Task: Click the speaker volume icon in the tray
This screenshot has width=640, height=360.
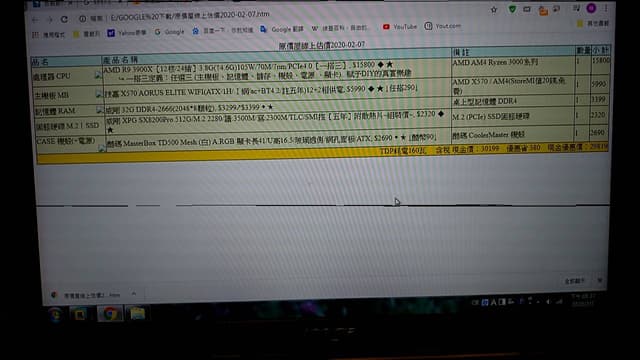Action: (x=548, y=302)
